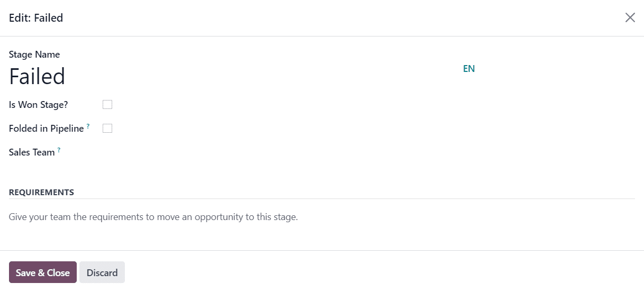This screenshot has height=292, width=644.
Task: Discard the stage edits
Action: 102,272
